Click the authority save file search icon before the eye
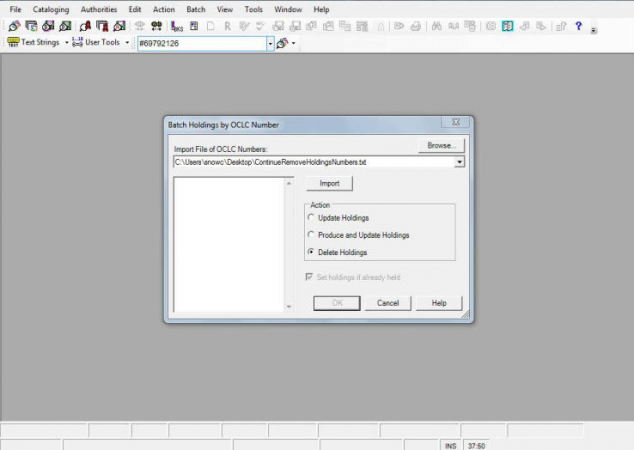The height and width of the screenshot is (450, 634). 119,26
